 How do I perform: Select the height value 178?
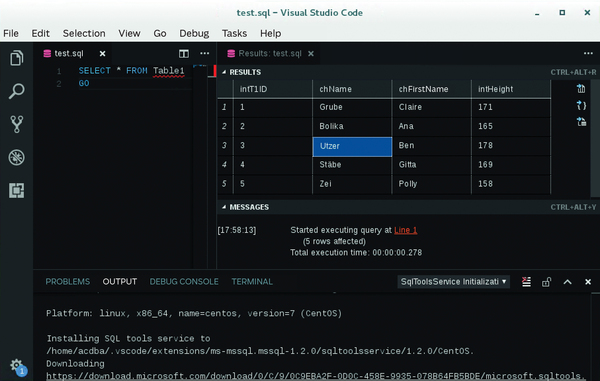click(x=511, y=146)
